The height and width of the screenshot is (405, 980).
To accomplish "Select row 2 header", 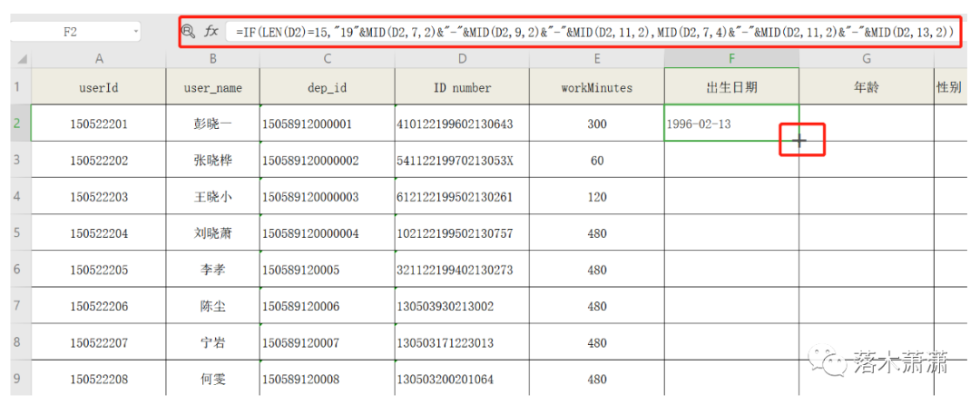I will [21, 123].
